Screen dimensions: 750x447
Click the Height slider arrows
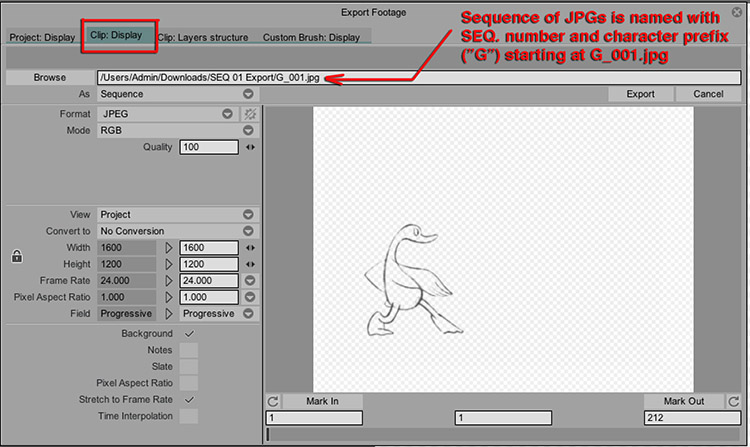tap(250, 264)
